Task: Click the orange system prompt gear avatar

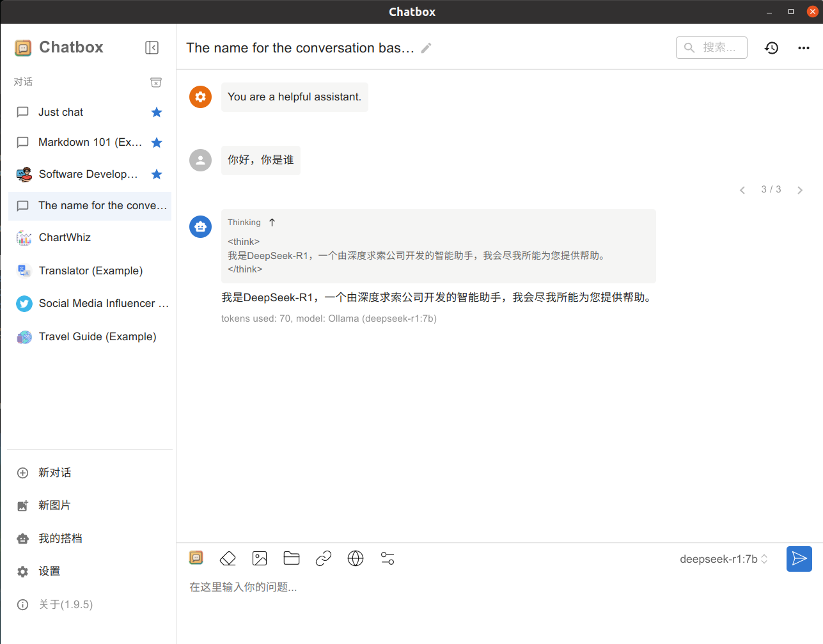Action: (201, 97)
